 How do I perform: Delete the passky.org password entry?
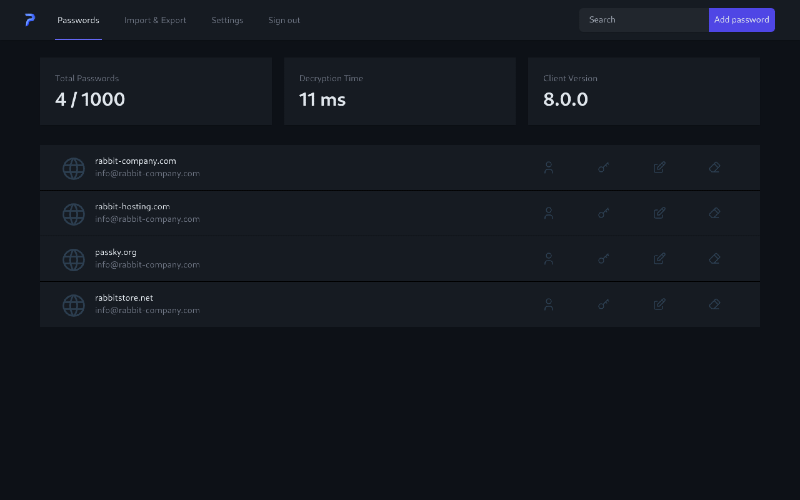pos(714,259)
